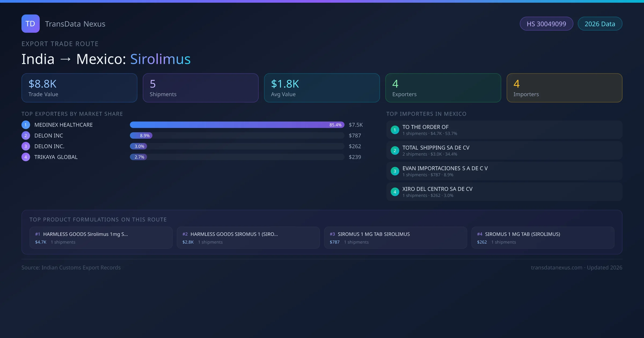Click green badge 1 for TO THE ORDER OF

pyautogui.click(x=395, y=130)
